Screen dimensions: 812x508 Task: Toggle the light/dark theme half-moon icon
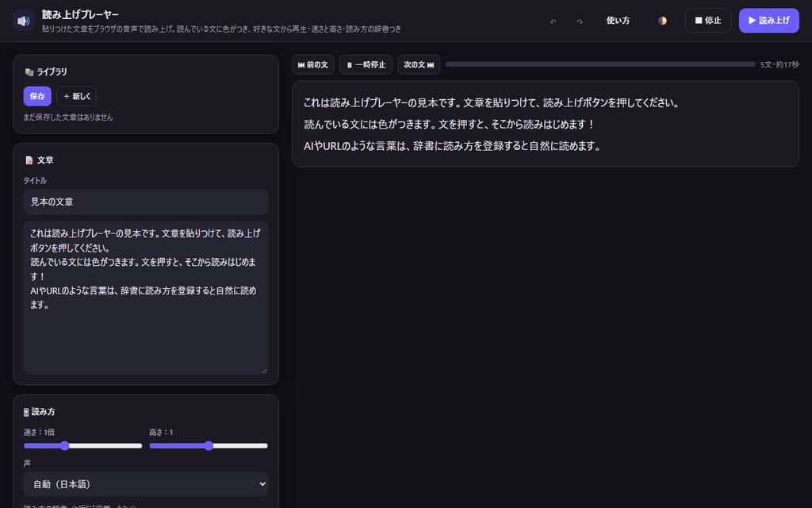point(662,21)
